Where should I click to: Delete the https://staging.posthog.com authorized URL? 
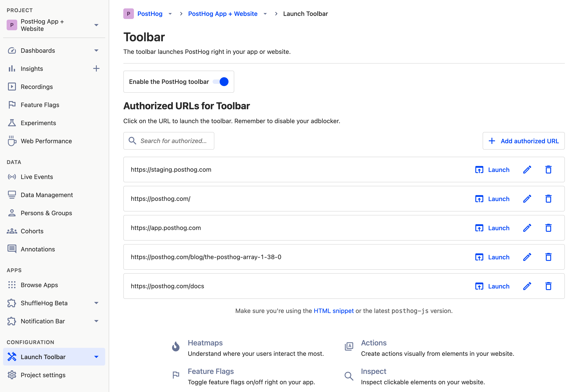[x=548, y=170]
